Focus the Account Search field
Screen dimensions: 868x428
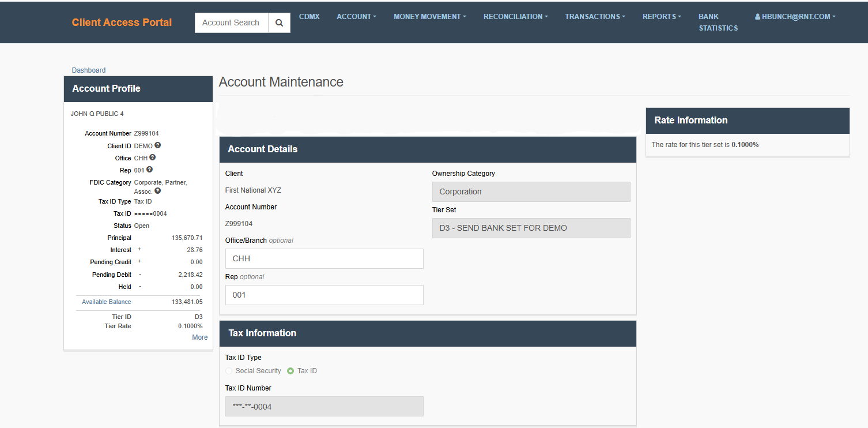[232, 22]
